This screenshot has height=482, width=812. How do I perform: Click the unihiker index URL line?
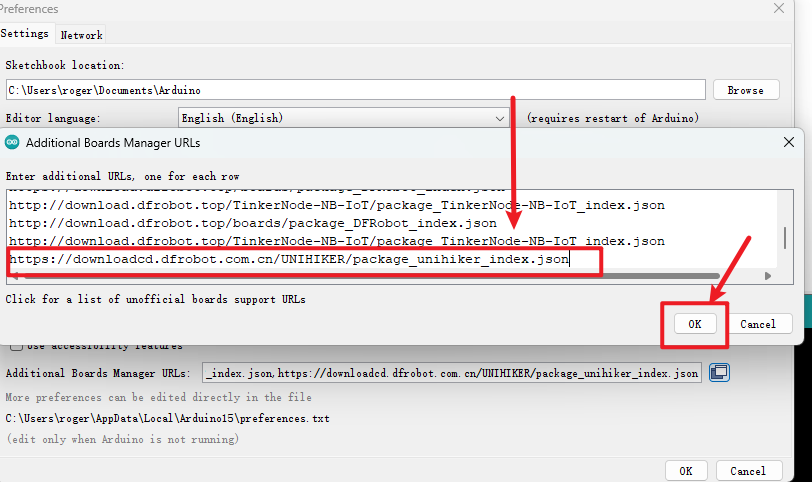(289, 260)
